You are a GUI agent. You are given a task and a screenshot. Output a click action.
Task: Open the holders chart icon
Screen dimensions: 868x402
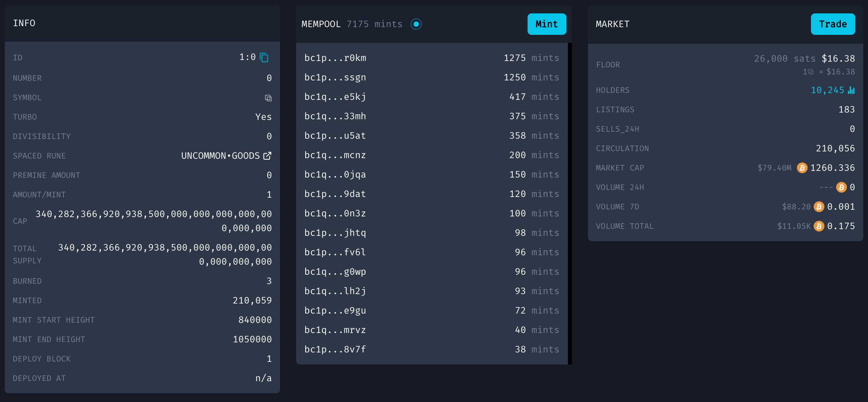click(x=851, y=90)
